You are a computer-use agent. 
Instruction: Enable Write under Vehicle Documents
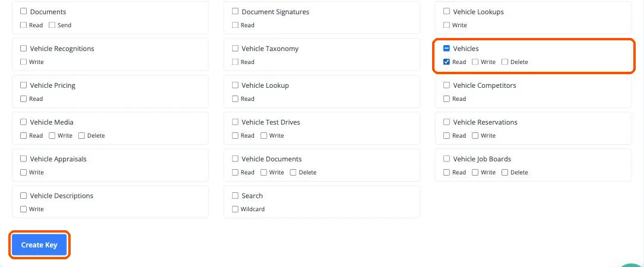(x=264, y=173)
